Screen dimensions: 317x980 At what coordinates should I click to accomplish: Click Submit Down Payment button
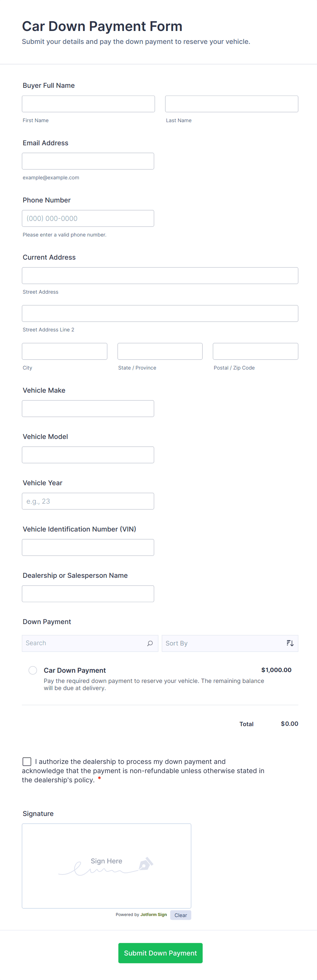tap(160, 953)
